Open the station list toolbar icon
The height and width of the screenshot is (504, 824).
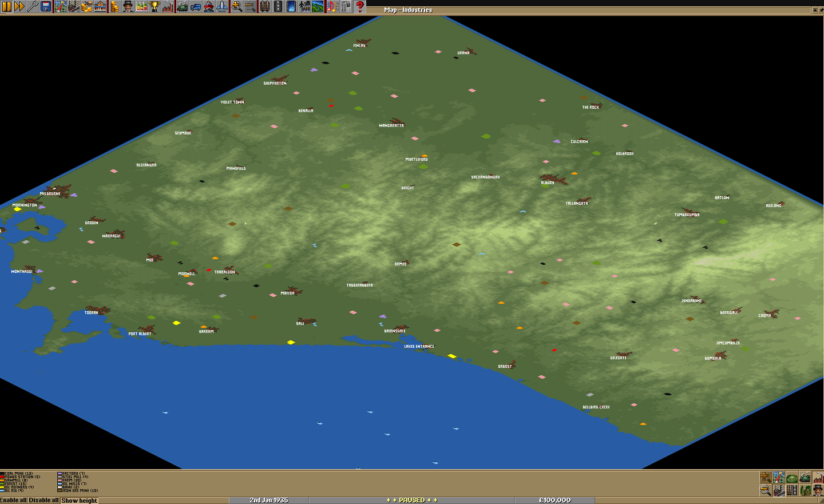pyautogui.click(x=100, y=6)
